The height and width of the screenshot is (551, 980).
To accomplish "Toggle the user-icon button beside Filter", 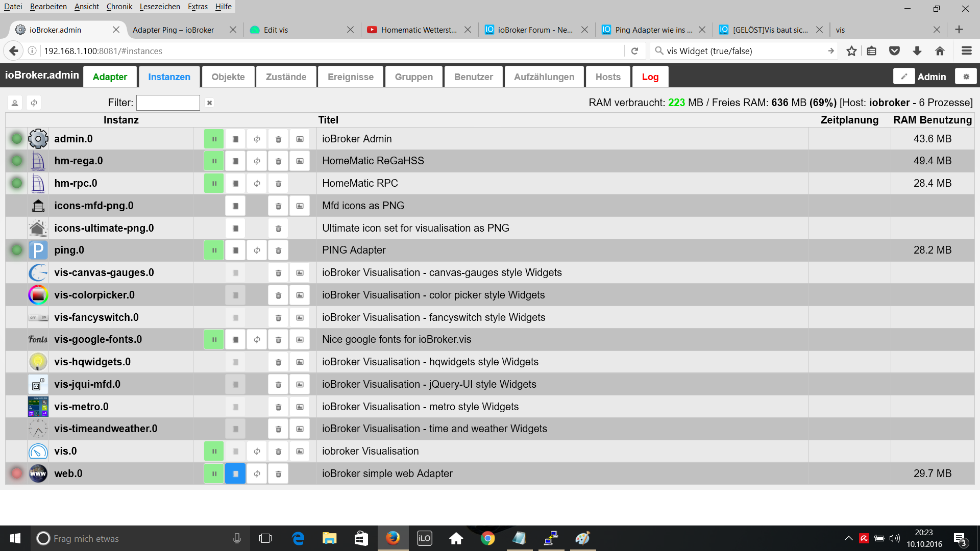I will (x=15, y=103).
